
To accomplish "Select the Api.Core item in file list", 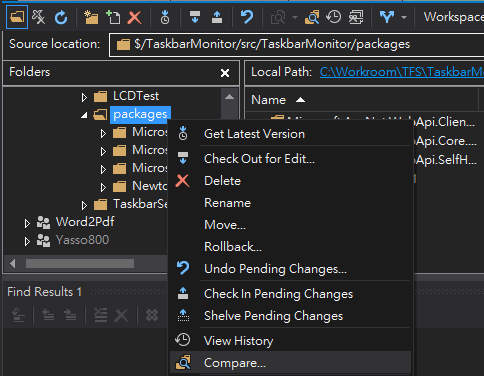I will coord(446,141).
